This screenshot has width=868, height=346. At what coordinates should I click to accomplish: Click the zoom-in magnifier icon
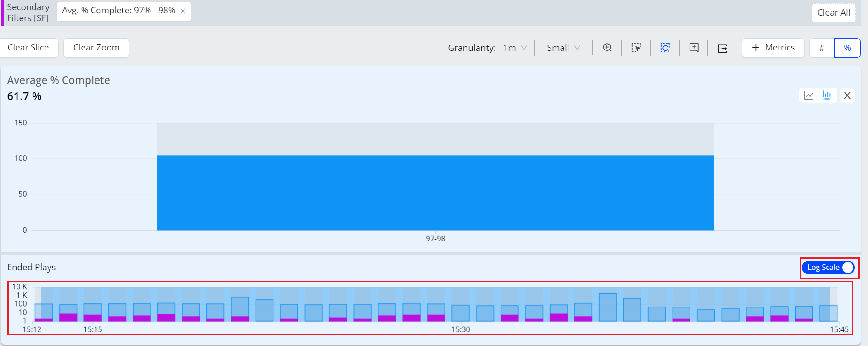[607, 48]
